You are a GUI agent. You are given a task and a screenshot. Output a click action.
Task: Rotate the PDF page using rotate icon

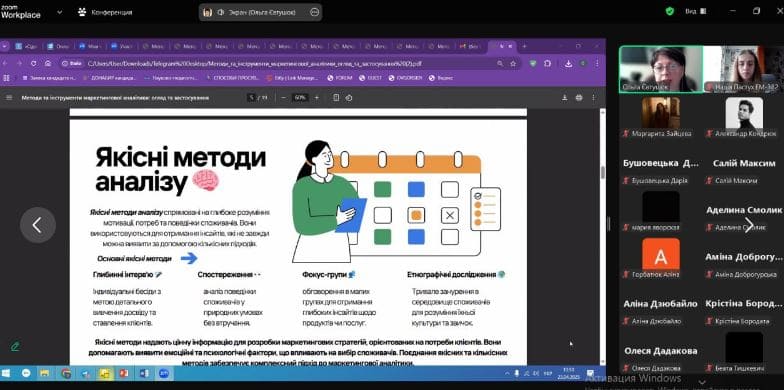pyautogui.click(x=349, y=98)
